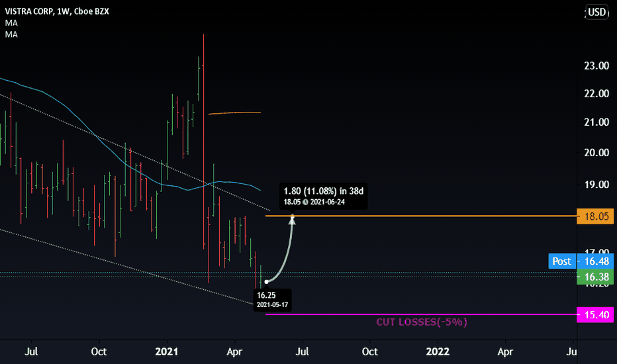This screenshot has height=364, width=617.
Task: Click the orange 18.05 price label
Action: [x=595, y=216]
